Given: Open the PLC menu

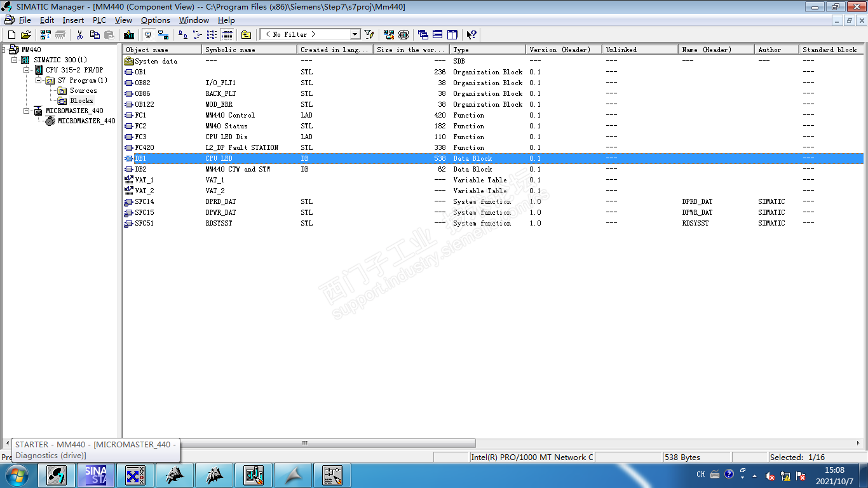Looking at the screenshot, I should [x=99, y=20].
